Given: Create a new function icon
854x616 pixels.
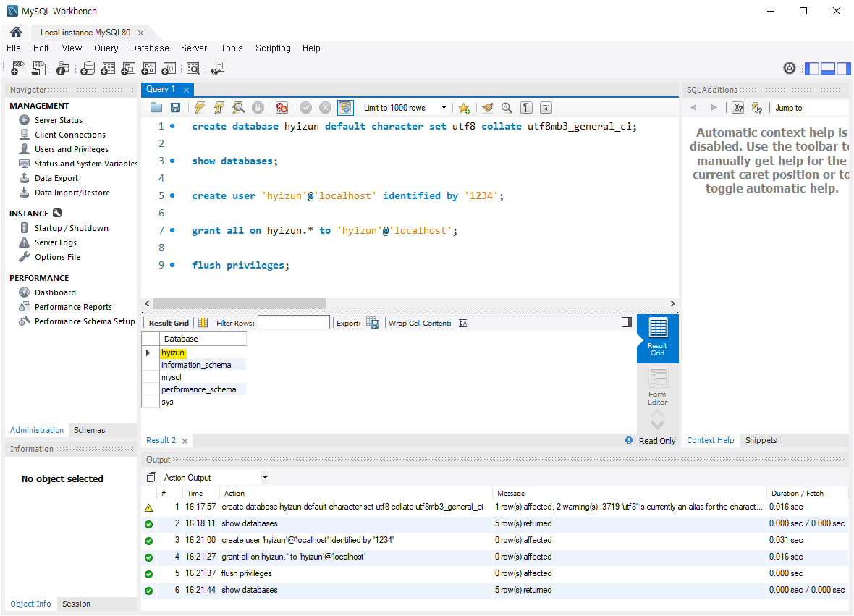Looking at the screenshot, I should pos(169,68).
